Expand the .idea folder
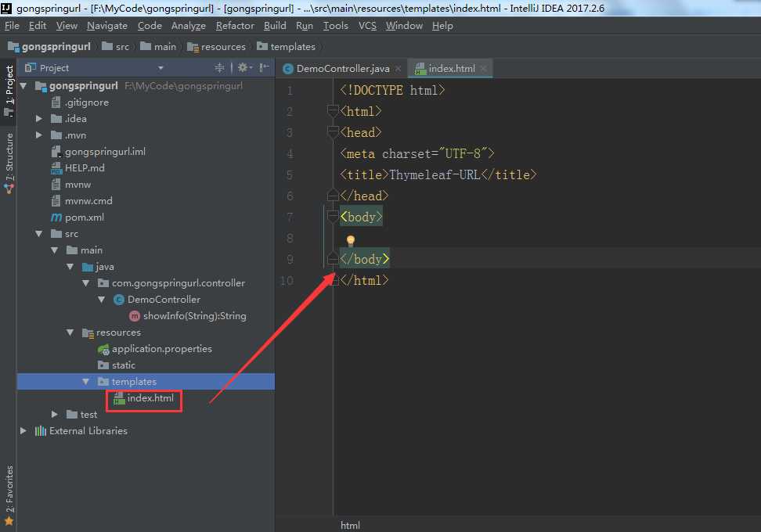The image size is (761, 532). click(39, 118)
